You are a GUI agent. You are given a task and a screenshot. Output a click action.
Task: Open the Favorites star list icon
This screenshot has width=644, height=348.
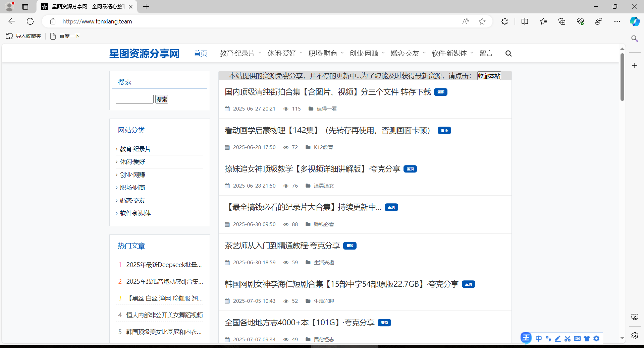pyautogui.click(x=543, y=21)
